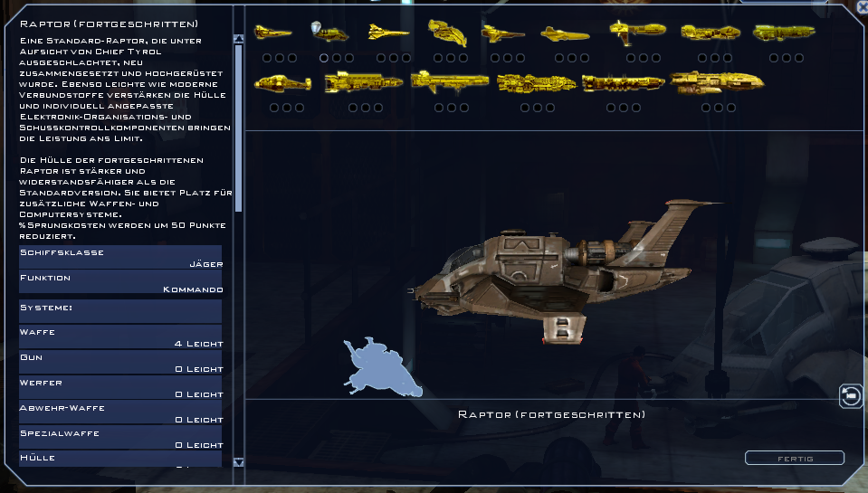
Task: Select the fifth ship icon in the top row
Action: pos(502,34)
